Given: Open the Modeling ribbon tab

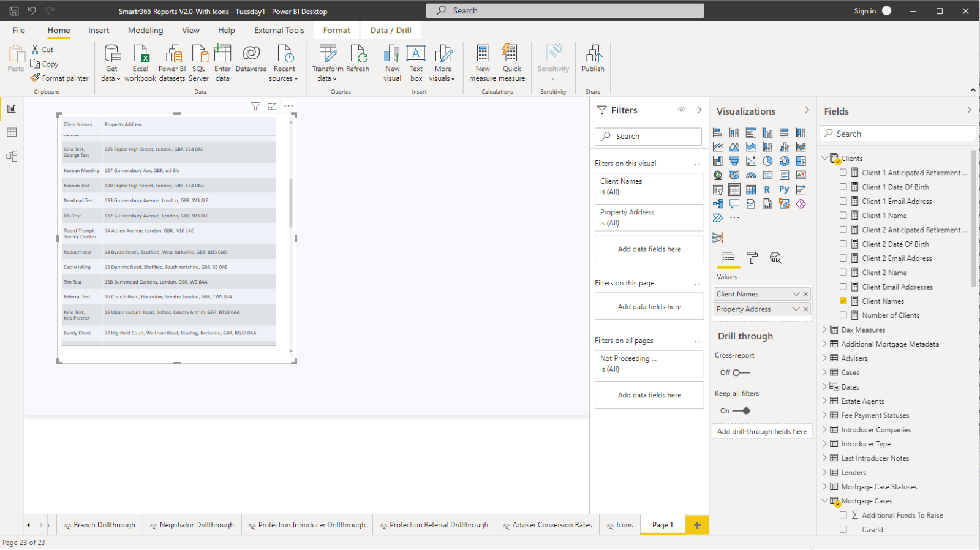Looking at the screenshot, I should 146,30.
